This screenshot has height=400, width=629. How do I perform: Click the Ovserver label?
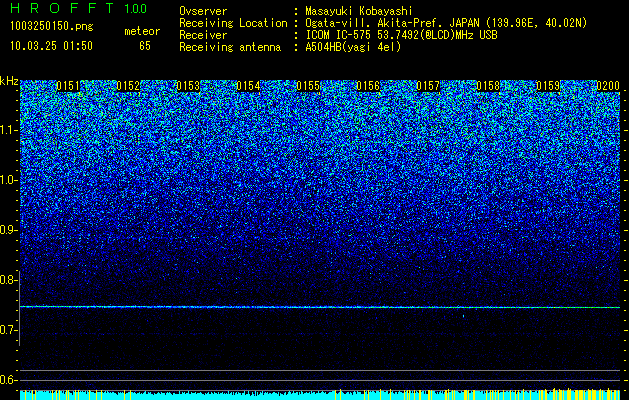(x=203, y=11)
